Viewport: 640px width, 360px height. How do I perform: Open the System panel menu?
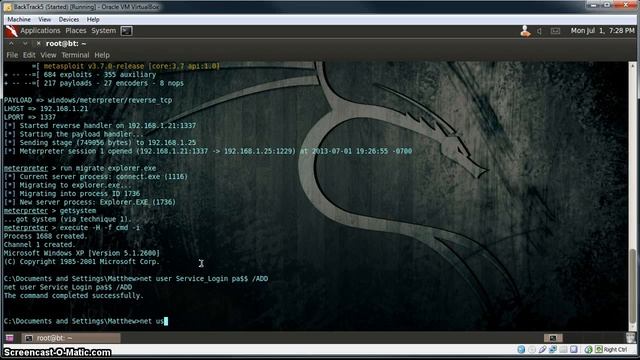coord(103,31)
